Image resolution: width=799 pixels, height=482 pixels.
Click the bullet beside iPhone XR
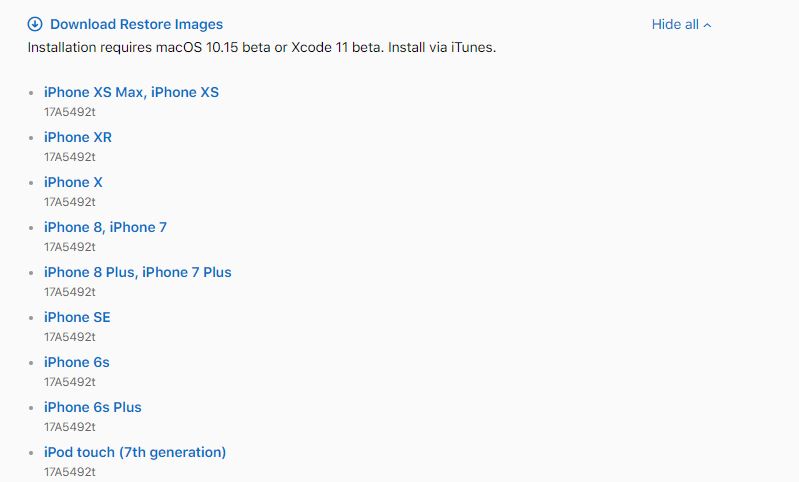(31, 138)
